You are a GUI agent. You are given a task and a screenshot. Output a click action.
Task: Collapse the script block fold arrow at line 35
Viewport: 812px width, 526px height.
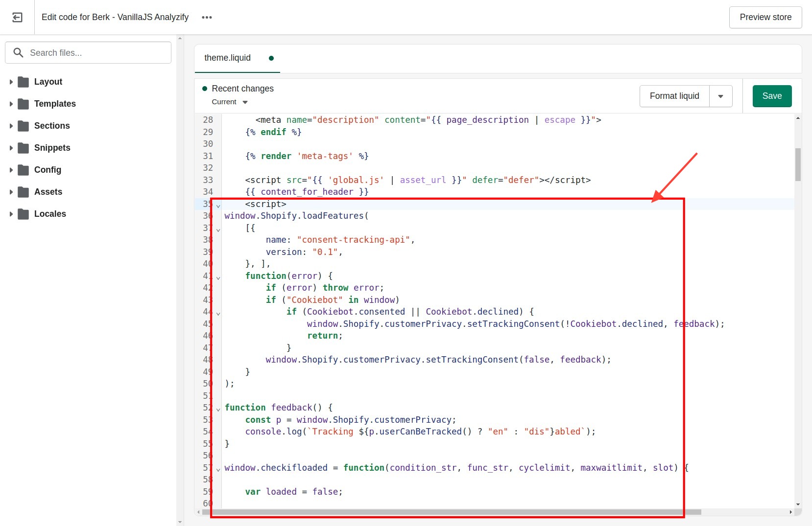(x=218, y=206)
